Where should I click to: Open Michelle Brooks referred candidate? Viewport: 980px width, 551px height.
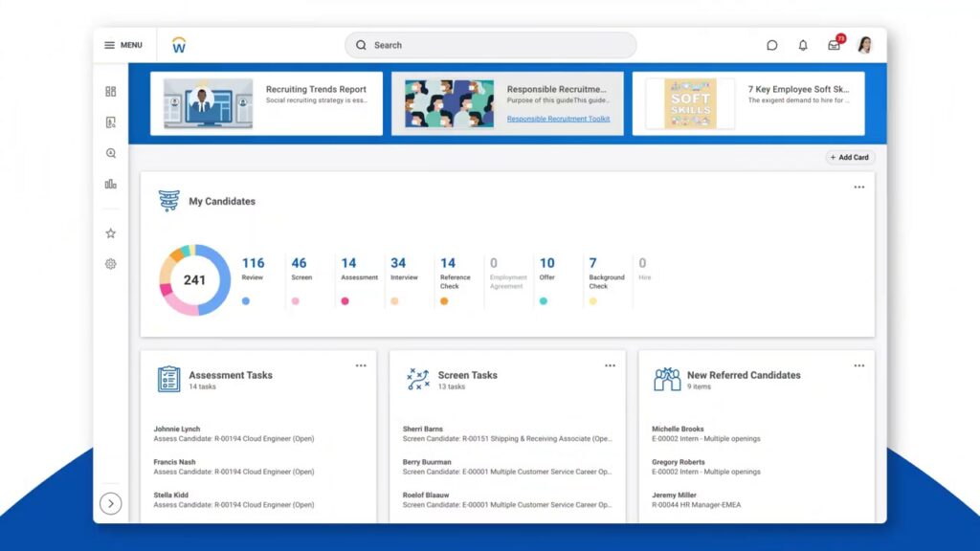(x=706, y=433)
